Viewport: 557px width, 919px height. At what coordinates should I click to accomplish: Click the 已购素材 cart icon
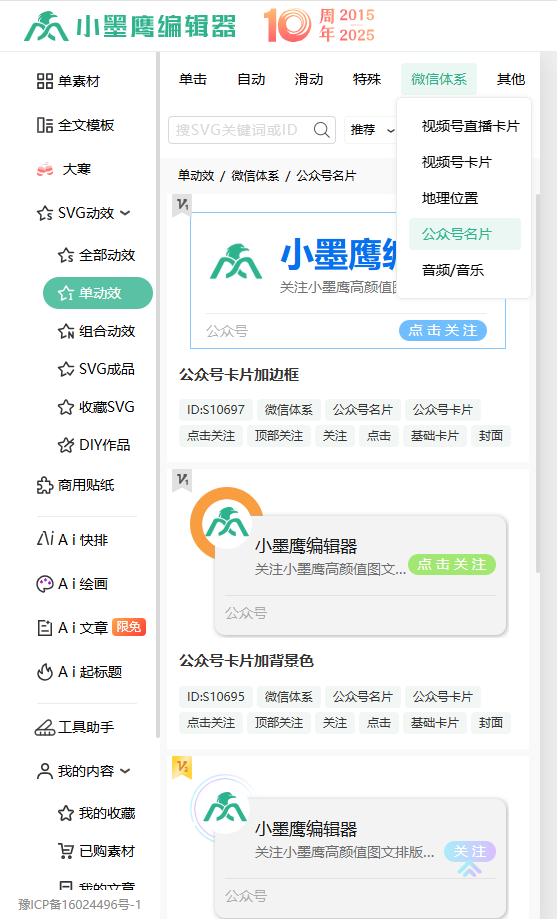click(66, 851)
